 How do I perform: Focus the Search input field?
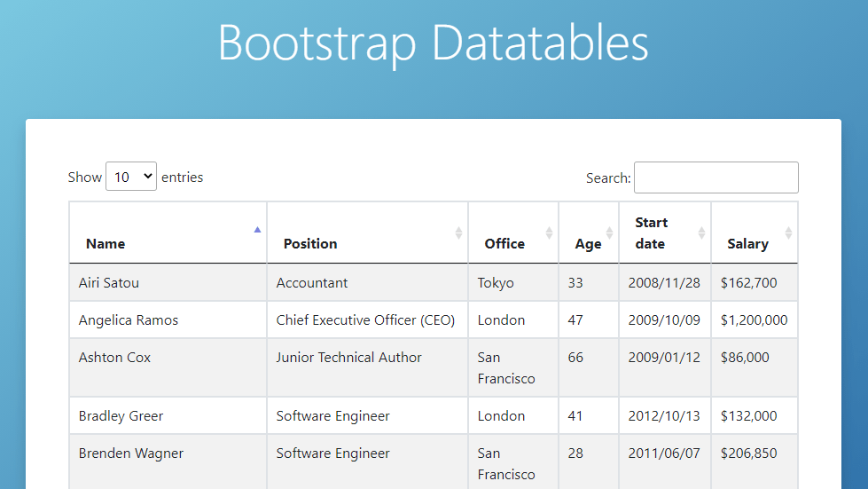(716, 177)
